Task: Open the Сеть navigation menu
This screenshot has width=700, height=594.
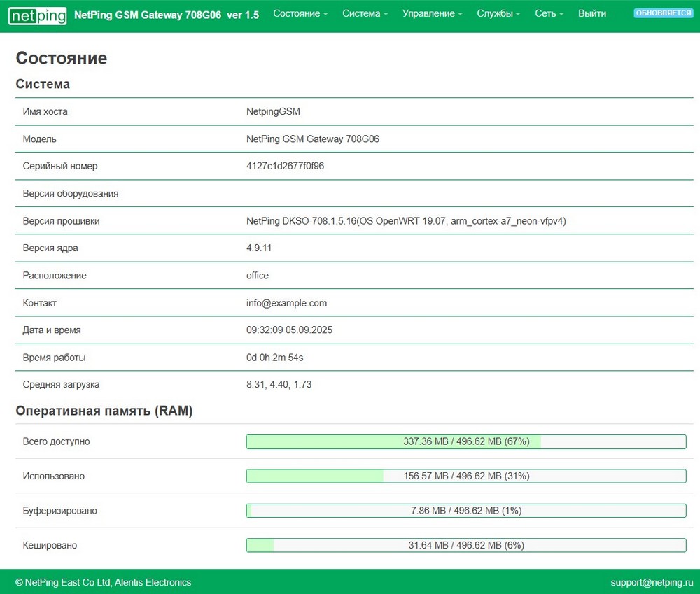Action: point(549,14)
